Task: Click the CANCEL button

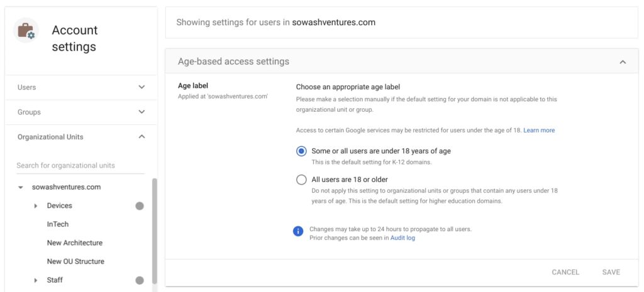Action: [x=565, y=273]
